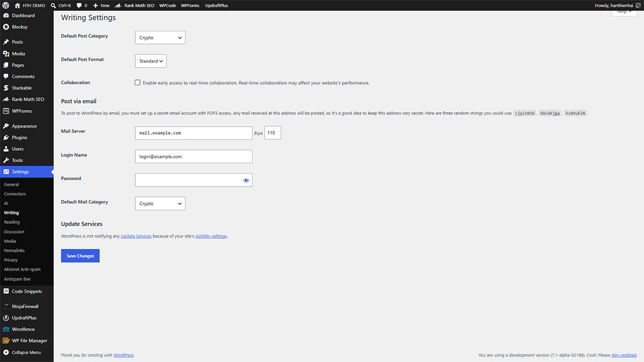Viewport: 644px width, 362px height.
Task: Click the WordPress logo icon
Action: (x=6, y=5)
